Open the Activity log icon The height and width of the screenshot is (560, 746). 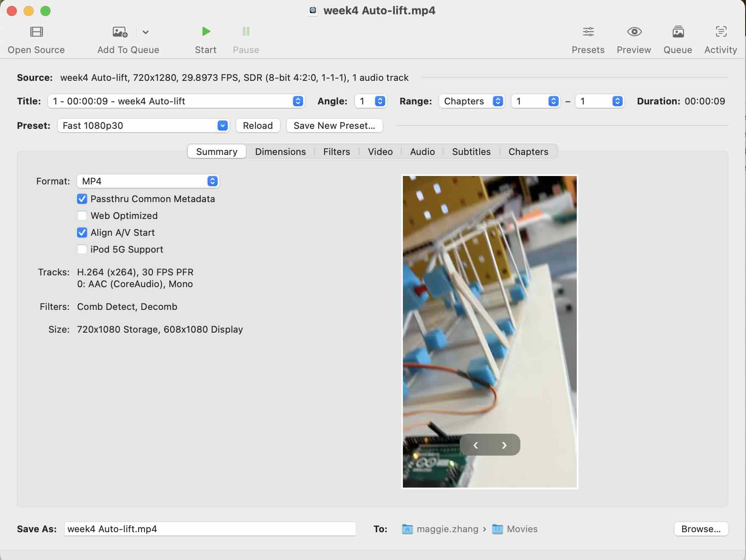point(721,32)
